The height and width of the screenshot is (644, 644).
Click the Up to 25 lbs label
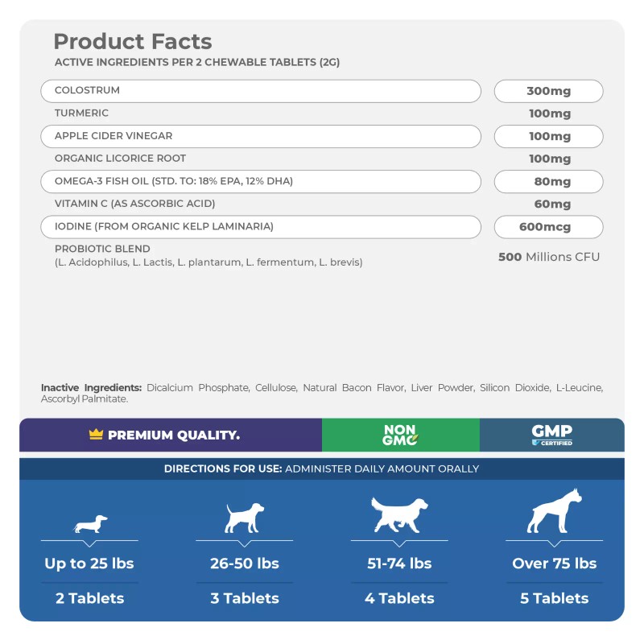coord(89,563)
